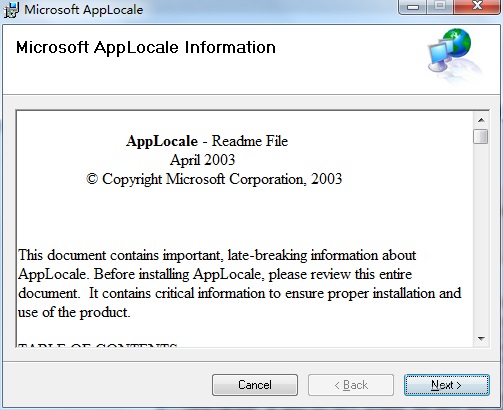Close the AppLocale setup window
503x410 pixels.
477,7
